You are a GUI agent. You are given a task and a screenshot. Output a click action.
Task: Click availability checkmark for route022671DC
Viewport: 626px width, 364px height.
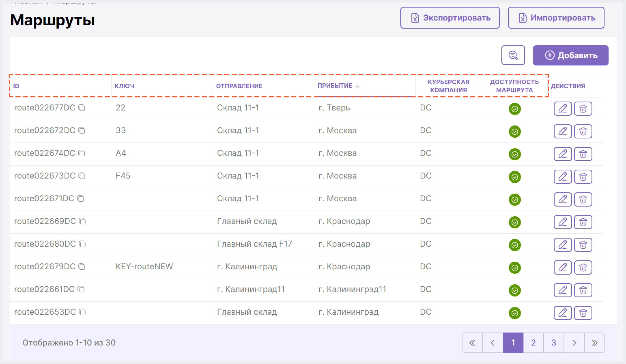pyautogui.click(x=515, y=200)
